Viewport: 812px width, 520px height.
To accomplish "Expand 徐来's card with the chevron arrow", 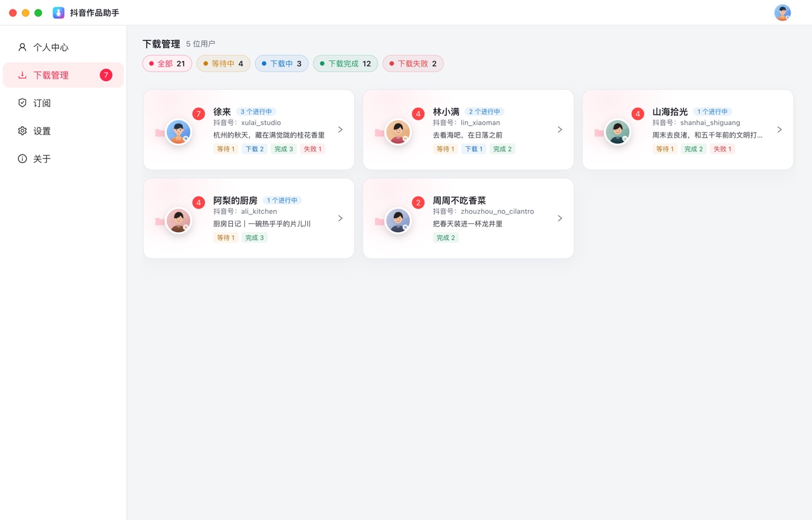I will [341, 129].
